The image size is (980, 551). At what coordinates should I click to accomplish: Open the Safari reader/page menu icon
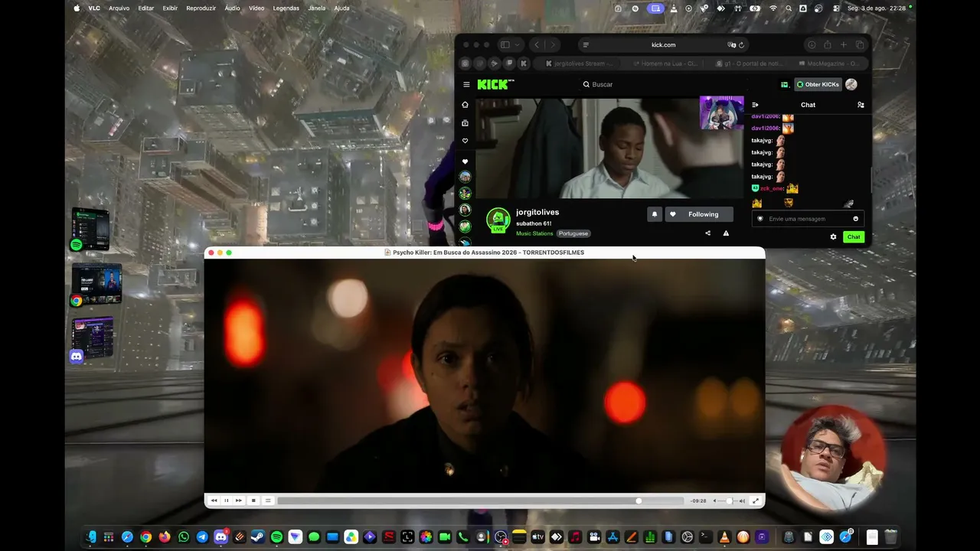[586, 45]
